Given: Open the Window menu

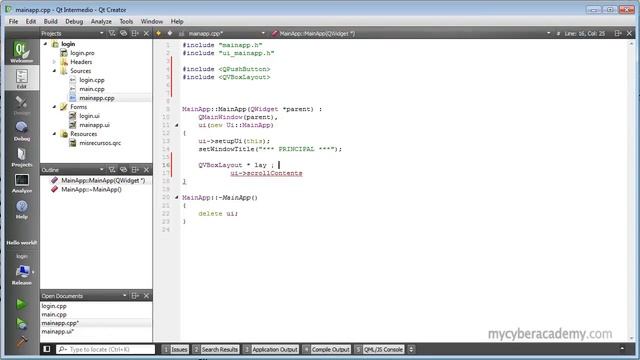Looking at the screenshot, I should coord(152,21).
